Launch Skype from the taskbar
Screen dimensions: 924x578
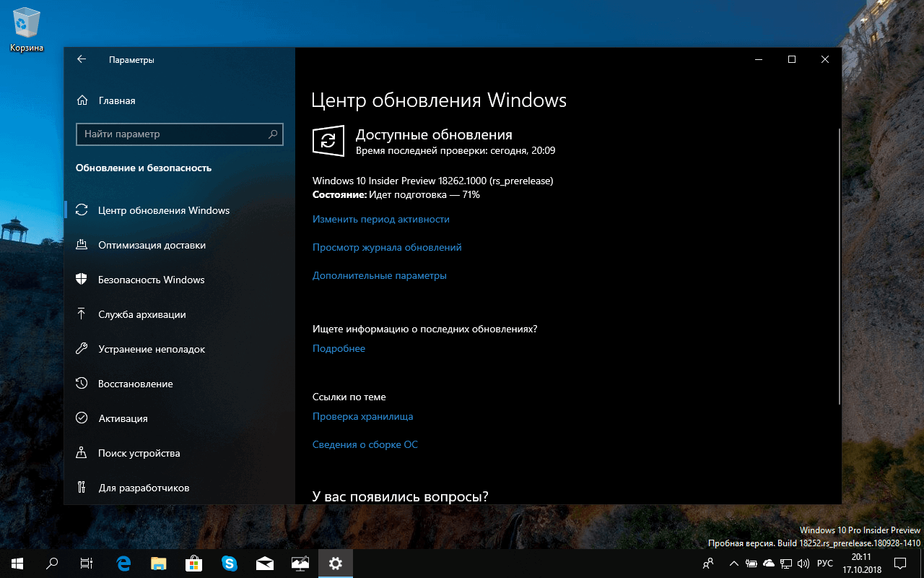(230, 563)
